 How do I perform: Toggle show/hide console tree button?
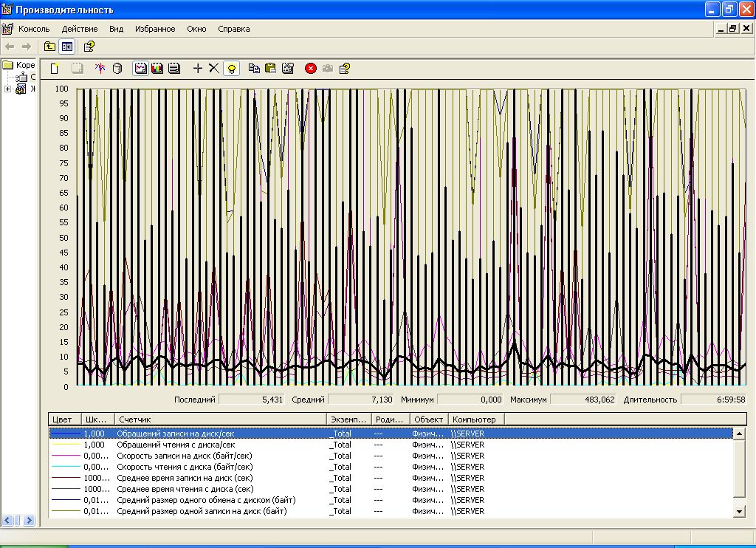click(x=67, y=47)
